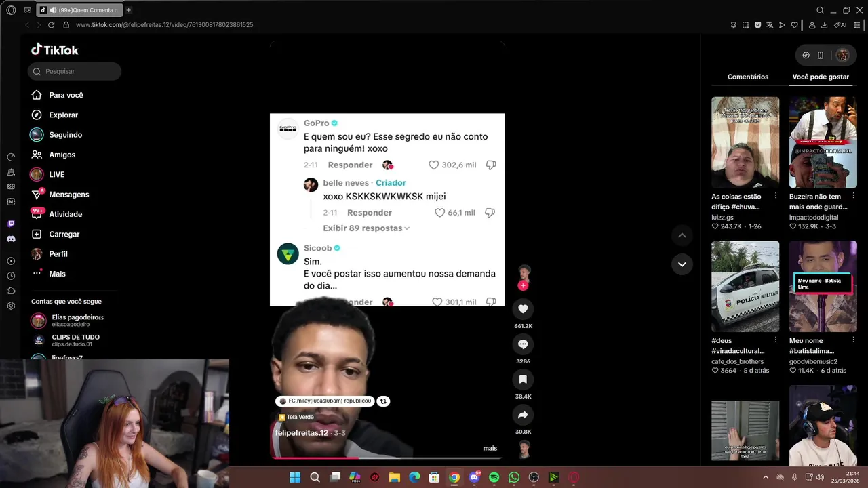Like the video with heart icon
Screen dimensions: 868x488
point(523,309)
